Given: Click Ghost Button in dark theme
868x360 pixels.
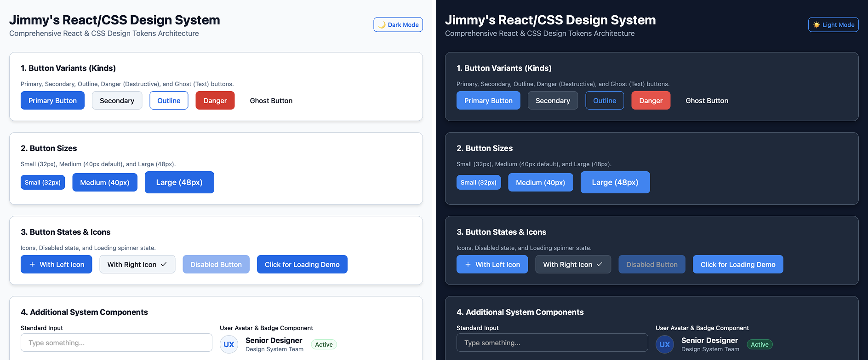Looking at the screenshot, I should (x=707, y=100).
